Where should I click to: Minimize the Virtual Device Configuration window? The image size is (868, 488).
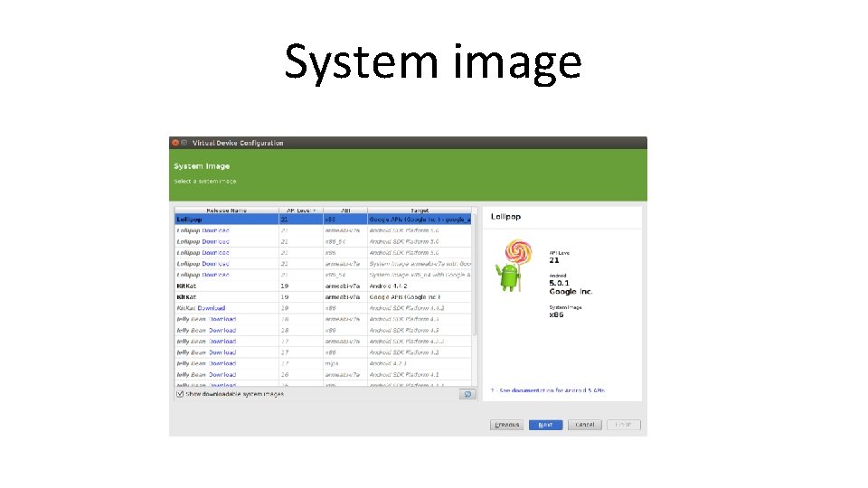(184, 143)
